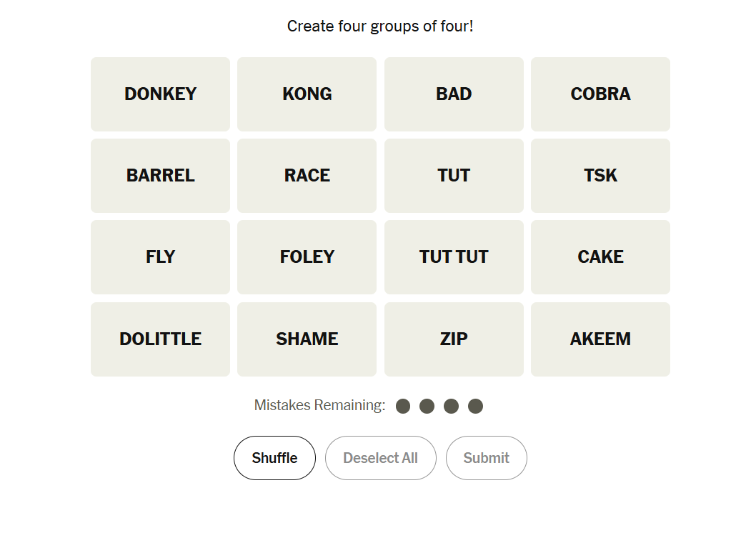The width and height of the screenshot is (756, 533).
Task: Pick the TUT TUT tile
Action: (454, 257)
